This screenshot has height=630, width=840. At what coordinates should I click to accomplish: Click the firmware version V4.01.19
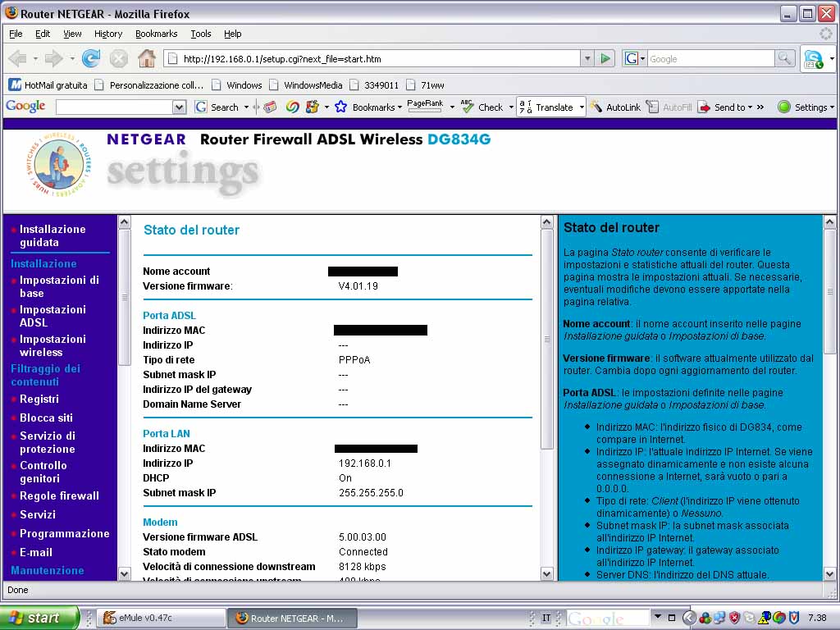[358, 286]
